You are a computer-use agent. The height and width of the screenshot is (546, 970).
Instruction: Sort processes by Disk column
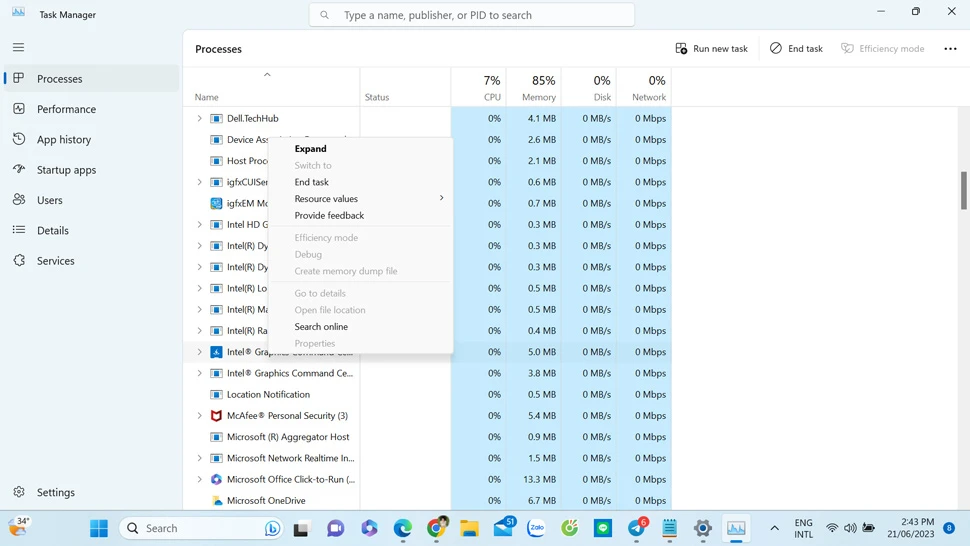click(x=589, y=87)
